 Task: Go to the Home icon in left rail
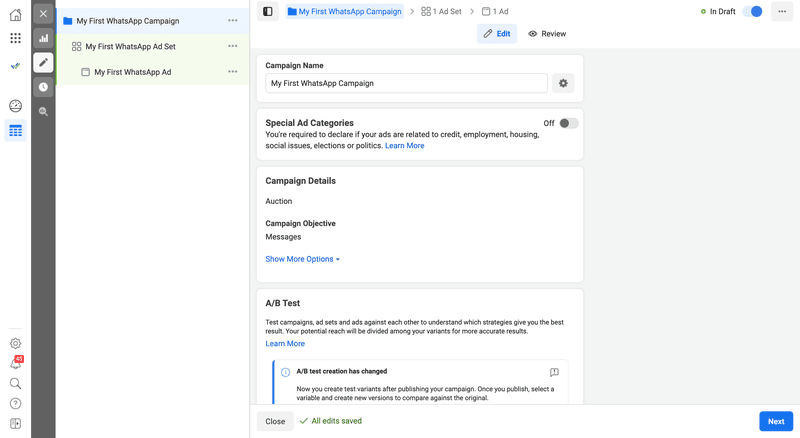(15, 15)
